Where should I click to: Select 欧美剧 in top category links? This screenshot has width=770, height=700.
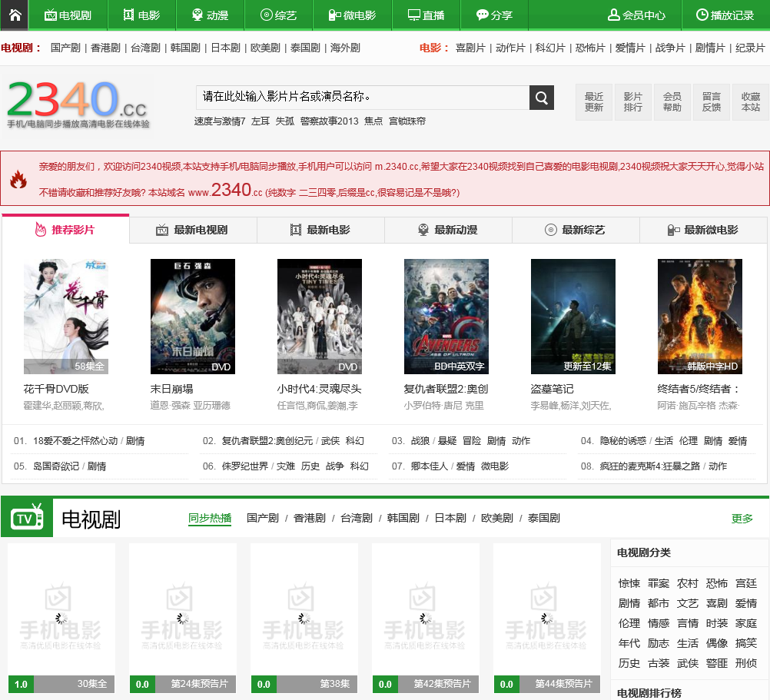pyautogui.click(x=265, y=48)
